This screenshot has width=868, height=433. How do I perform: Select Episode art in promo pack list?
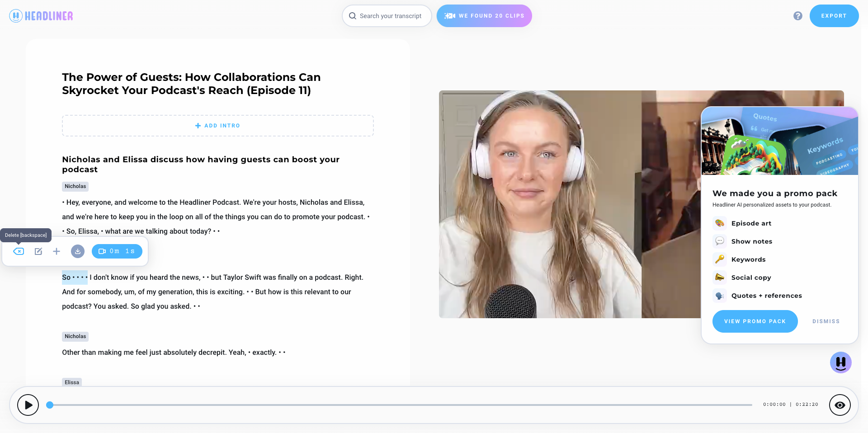tap(751, 223)
